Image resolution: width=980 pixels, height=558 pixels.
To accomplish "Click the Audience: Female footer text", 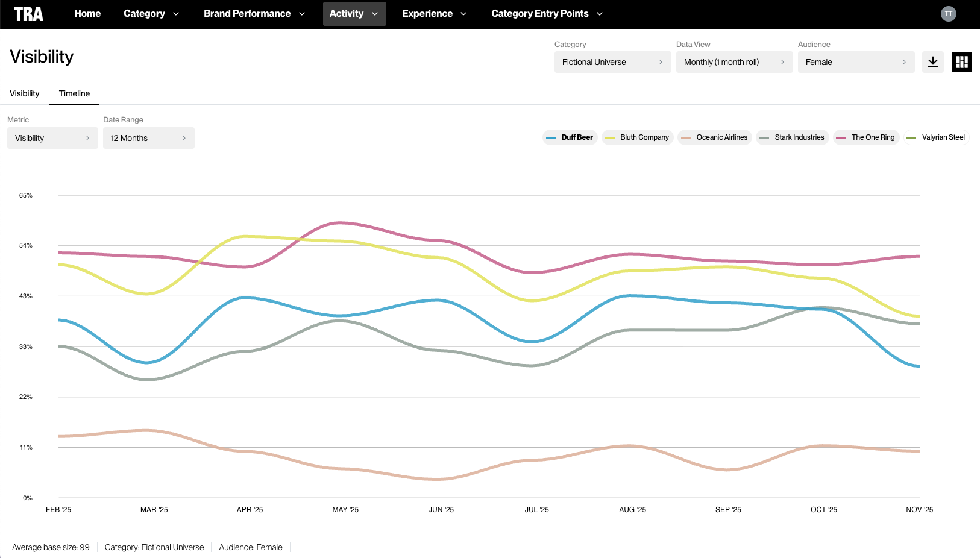I will 251,547.
